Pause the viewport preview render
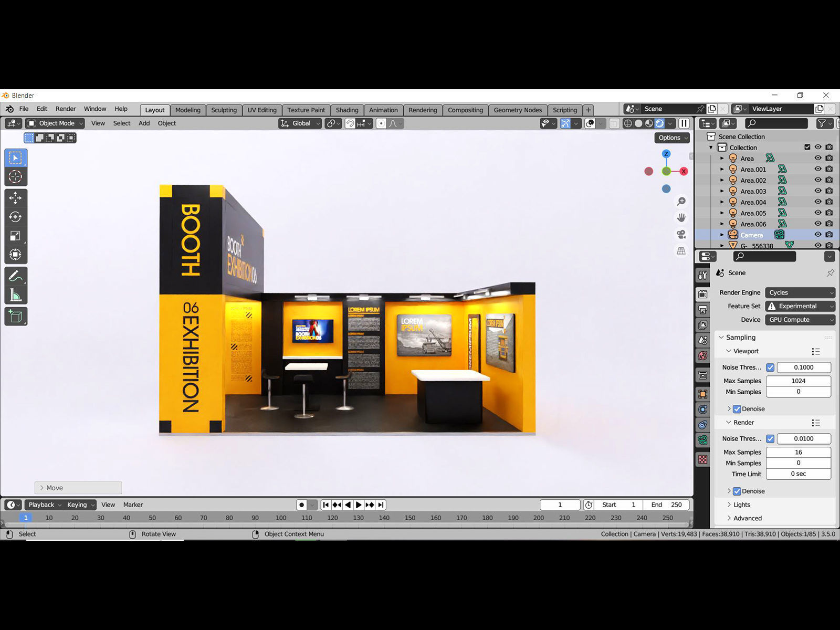 684,123
